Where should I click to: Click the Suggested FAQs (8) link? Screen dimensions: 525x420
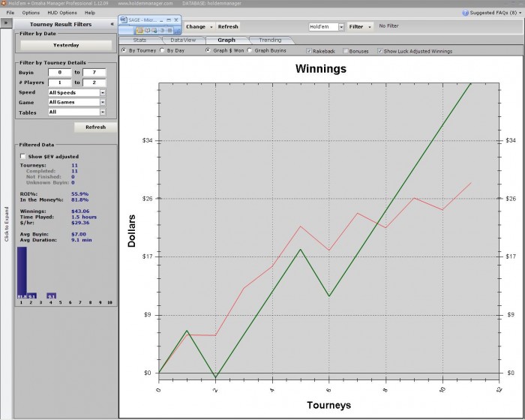pos(493,13)
